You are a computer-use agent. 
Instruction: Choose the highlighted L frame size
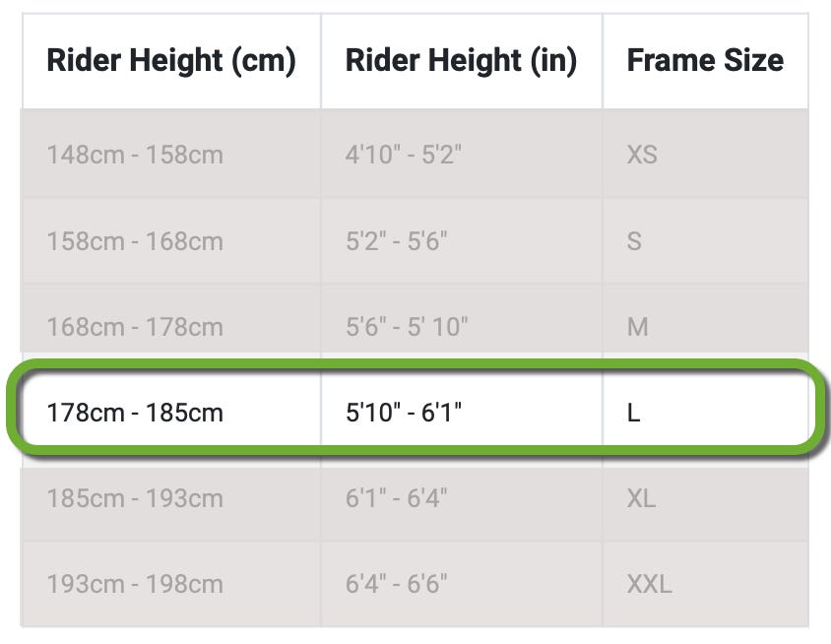[634, 412]
